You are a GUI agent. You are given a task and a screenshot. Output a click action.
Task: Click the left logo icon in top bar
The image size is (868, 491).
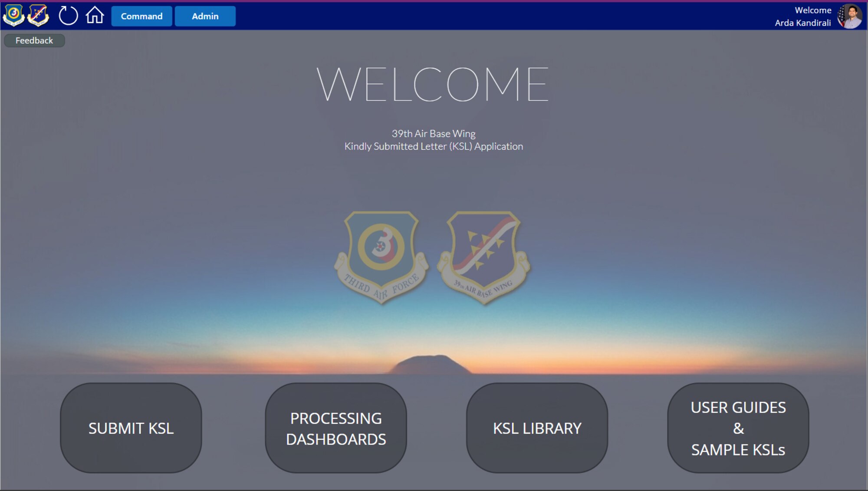(14, 16)
